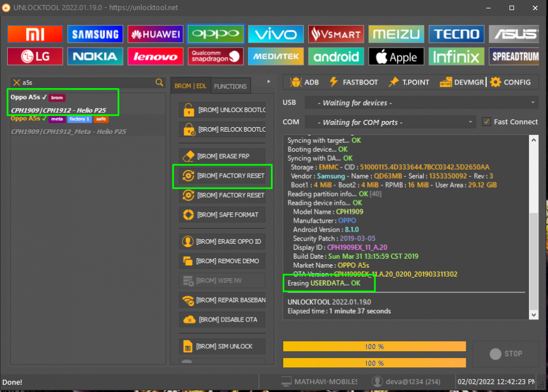Run [BROM] UNLOCK BOOTLOADER
548x392 pixels.
coord(222,110)
